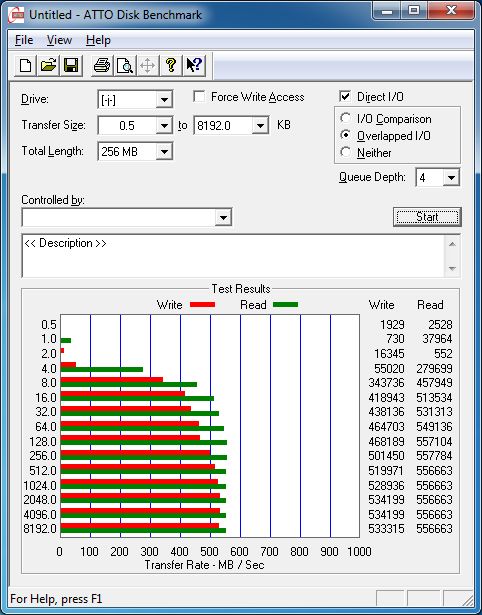482x615 pixels.
Task: Enable the Force Write Access checkbox
Action: [x=199, y=96]
